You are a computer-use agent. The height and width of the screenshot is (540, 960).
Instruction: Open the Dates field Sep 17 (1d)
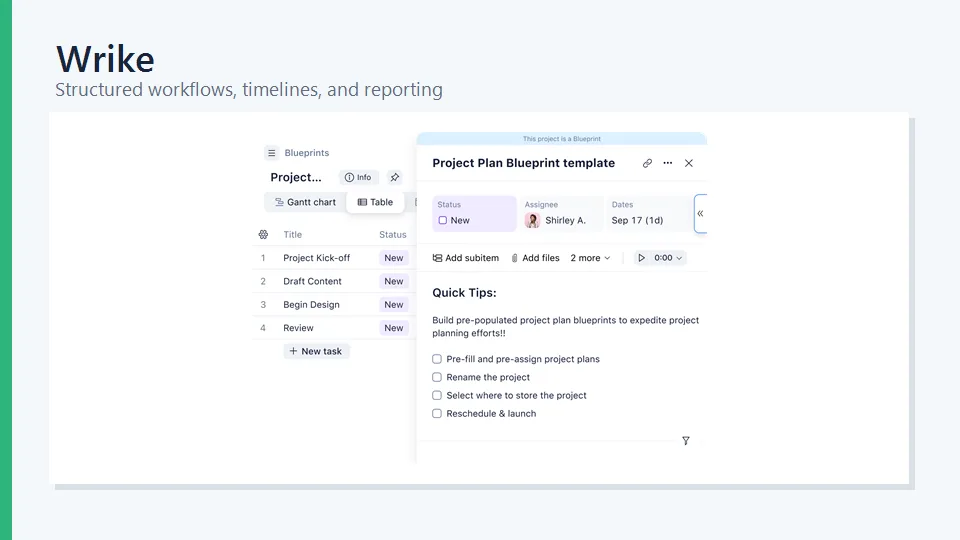click(649, 213)
